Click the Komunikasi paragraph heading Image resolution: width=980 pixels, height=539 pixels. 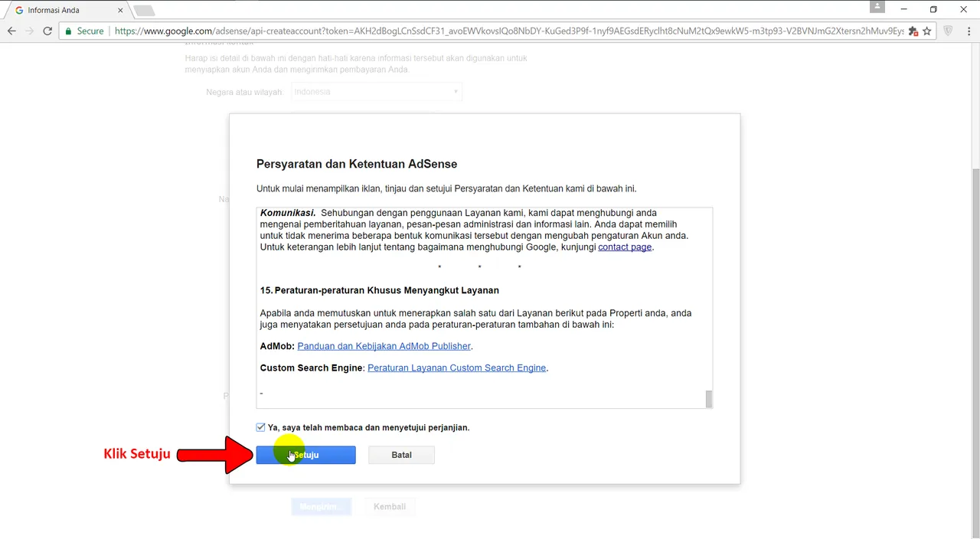point(288,213)
